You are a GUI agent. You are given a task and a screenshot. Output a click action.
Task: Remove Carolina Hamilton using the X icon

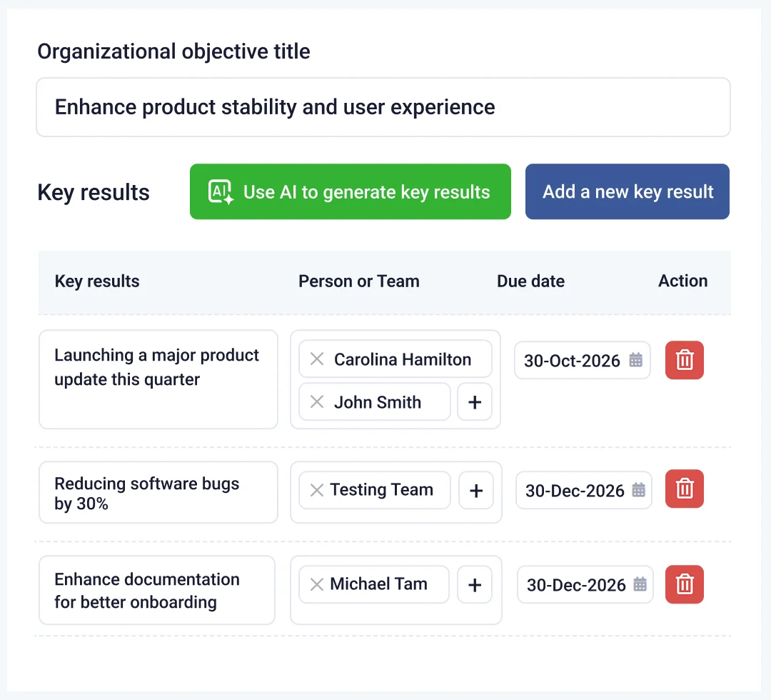pos(317,359)
